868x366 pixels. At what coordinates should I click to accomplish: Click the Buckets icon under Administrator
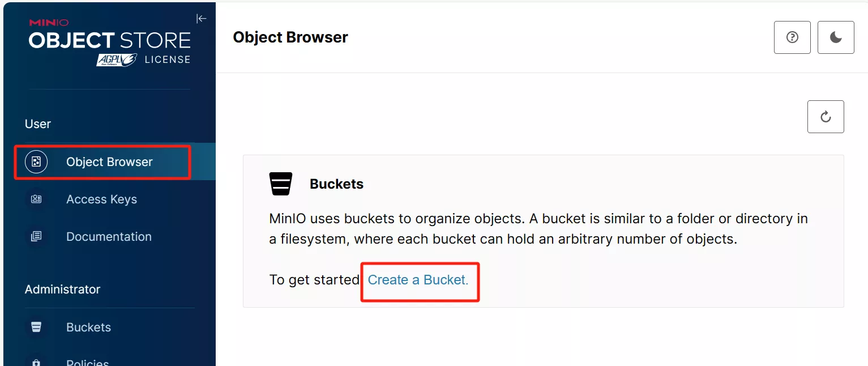coord(36,327)
